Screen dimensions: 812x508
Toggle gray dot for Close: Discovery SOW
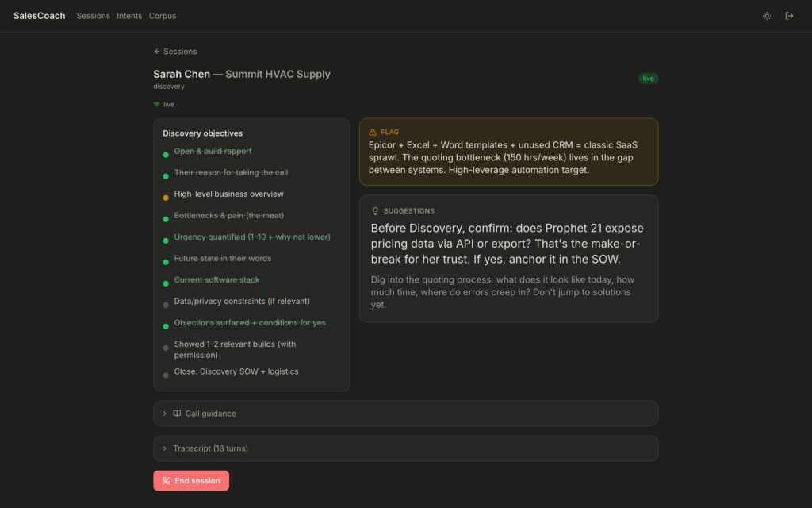pos(166,375)
